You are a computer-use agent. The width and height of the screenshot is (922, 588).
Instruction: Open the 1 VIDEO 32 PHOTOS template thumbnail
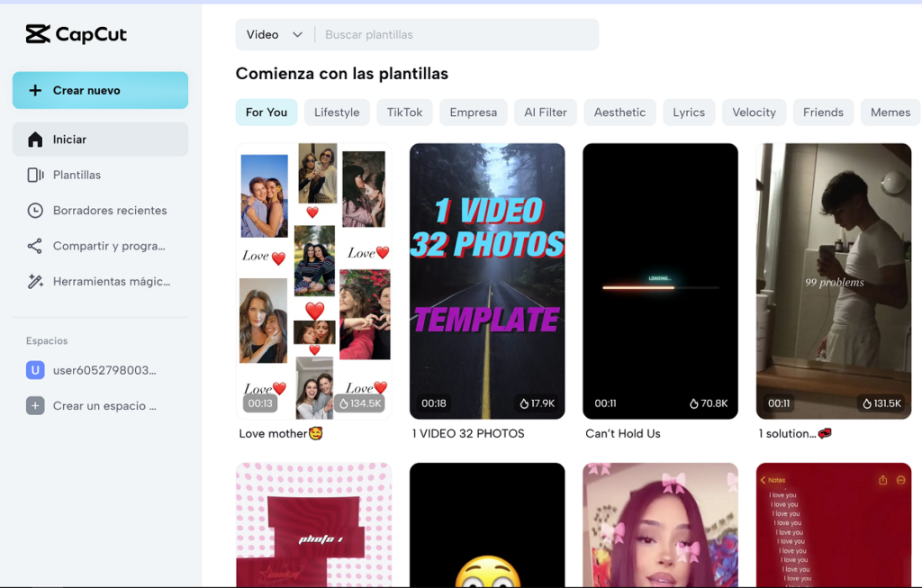[487, 281]
